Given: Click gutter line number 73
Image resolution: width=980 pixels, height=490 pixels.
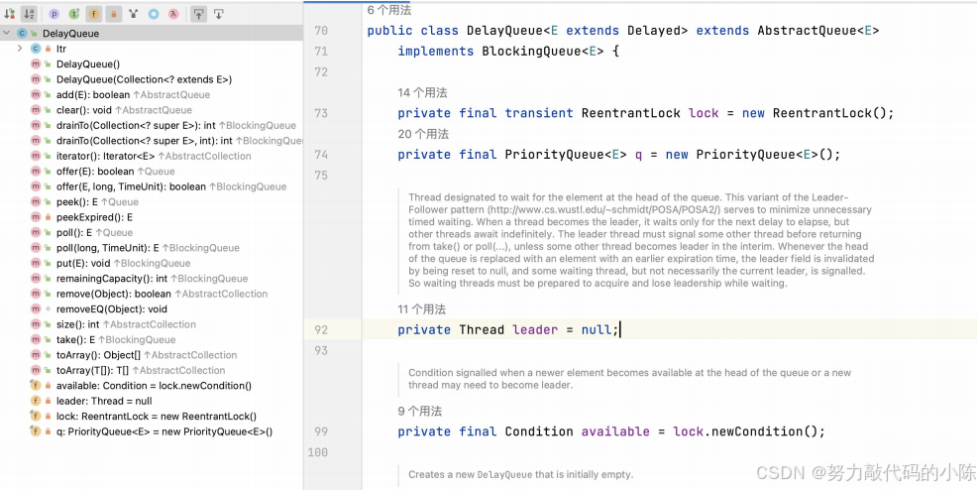Looking at the screenshot, I should point(321,113).
